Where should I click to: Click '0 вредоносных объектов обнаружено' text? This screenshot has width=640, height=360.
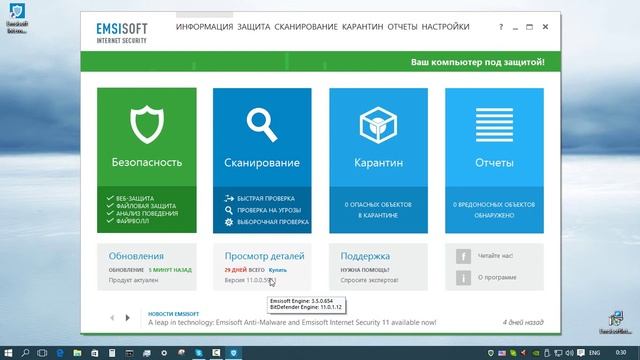[x=494, y=210]
